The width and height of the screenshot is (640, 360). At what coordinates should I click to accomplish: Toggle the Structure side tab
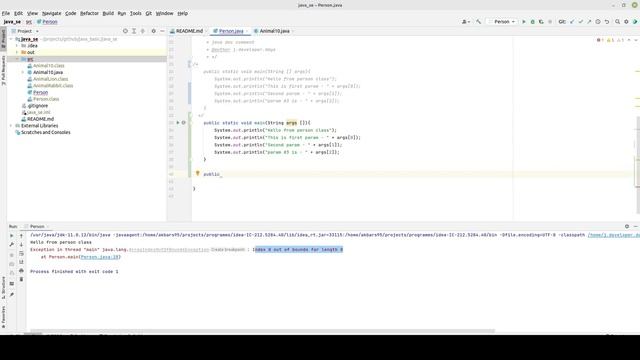click(x=3, y=288)
